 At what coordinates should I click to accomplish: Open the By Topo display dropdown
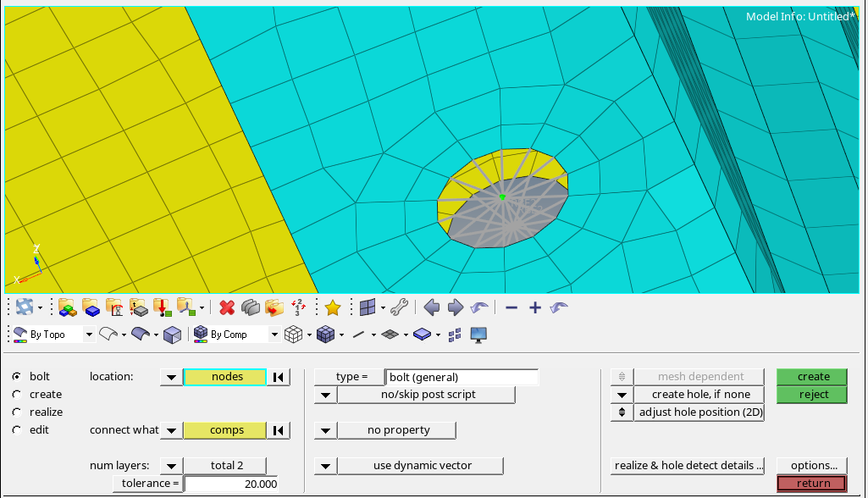pyautogui.click(x=91, y=334)
